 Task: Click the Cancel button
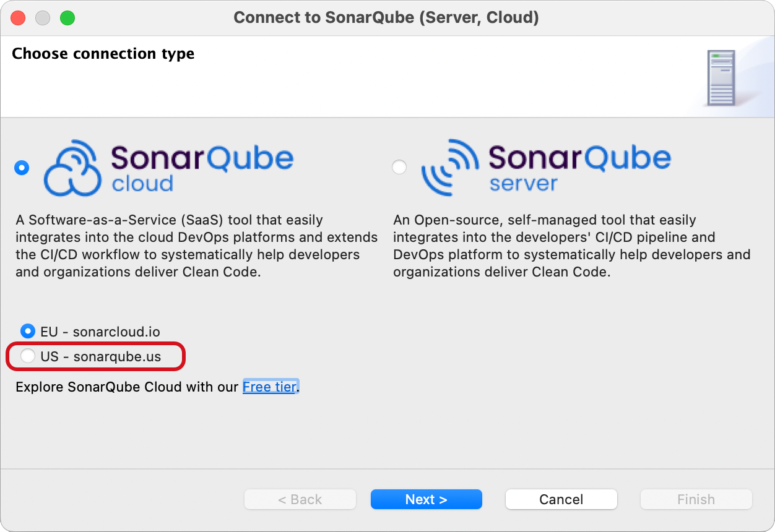click(x=561, y=499)
